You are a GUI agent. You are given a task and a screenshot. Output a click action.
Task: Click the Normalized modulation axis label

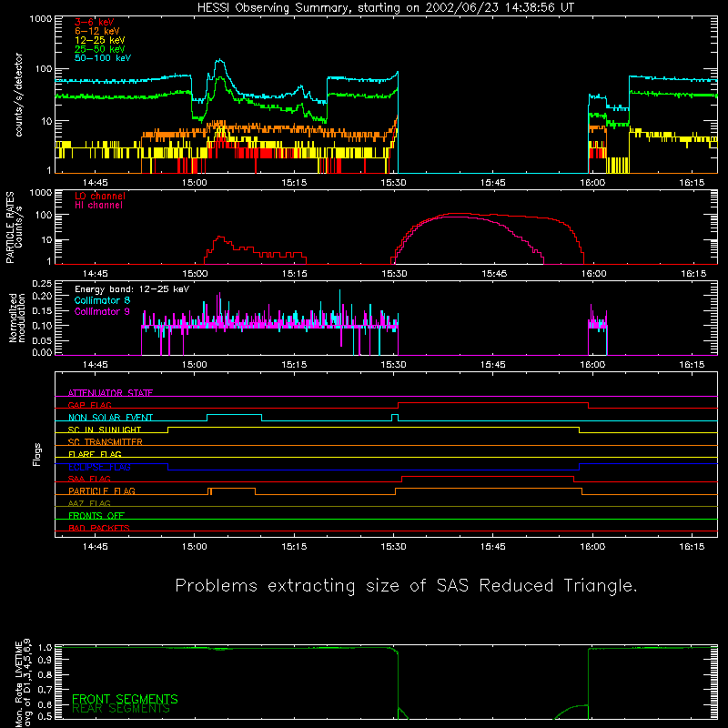(17, 318)
